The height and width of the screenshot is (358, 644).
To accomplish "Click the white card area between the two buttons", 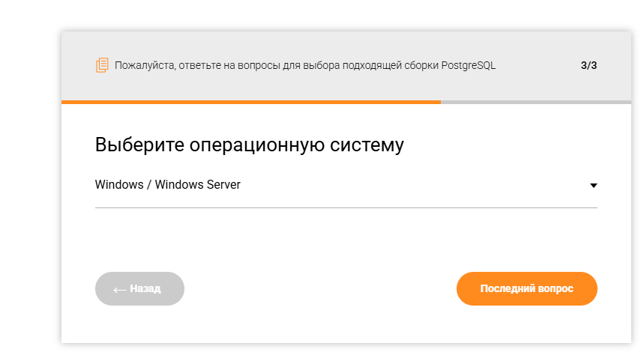I will point(320,288).
